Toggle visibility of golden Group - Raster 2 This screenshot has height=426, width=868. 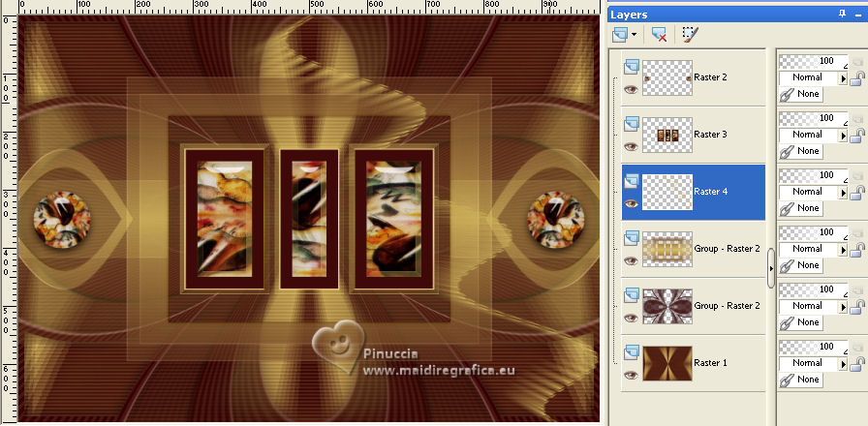pos(631,260)
